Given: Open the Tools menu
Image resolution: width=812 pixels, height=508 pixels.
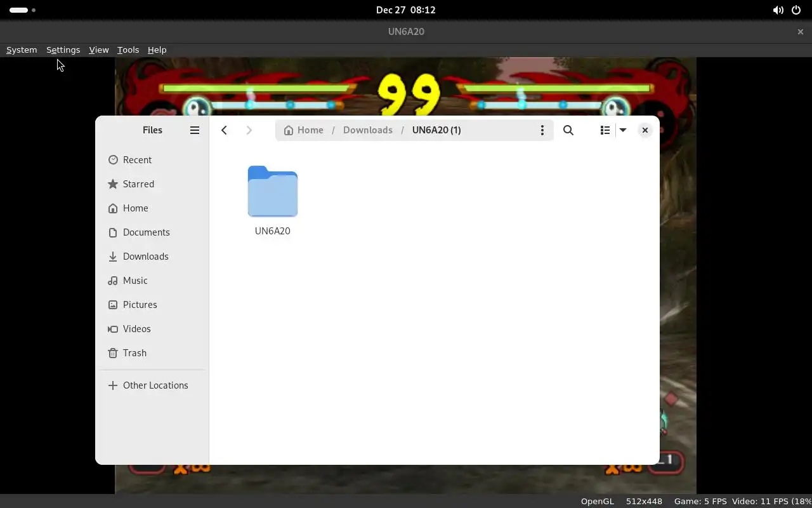Looking at the screenshot, I should [128, 50].
